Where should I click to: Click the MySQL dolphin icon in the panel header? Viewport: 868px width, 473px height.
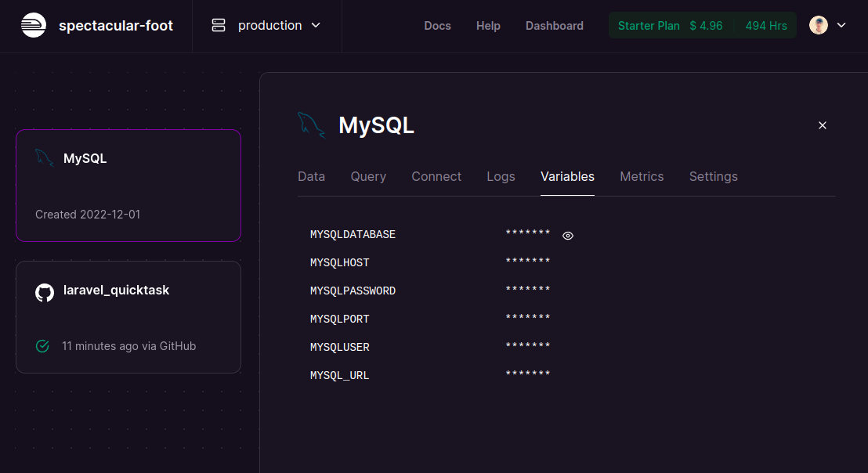click(x=311, y=125)
